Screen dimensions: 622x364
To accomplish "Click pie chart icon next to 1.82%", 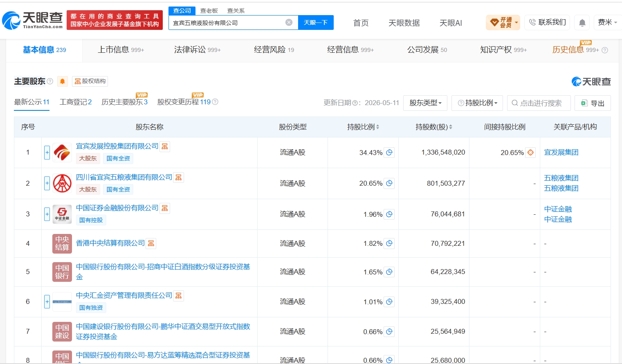I will pyautogui.click(x=389, y=243).
